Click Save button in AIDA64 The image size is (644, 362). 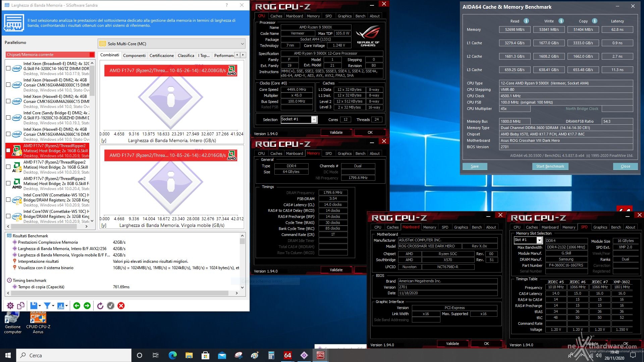(475, 166)
